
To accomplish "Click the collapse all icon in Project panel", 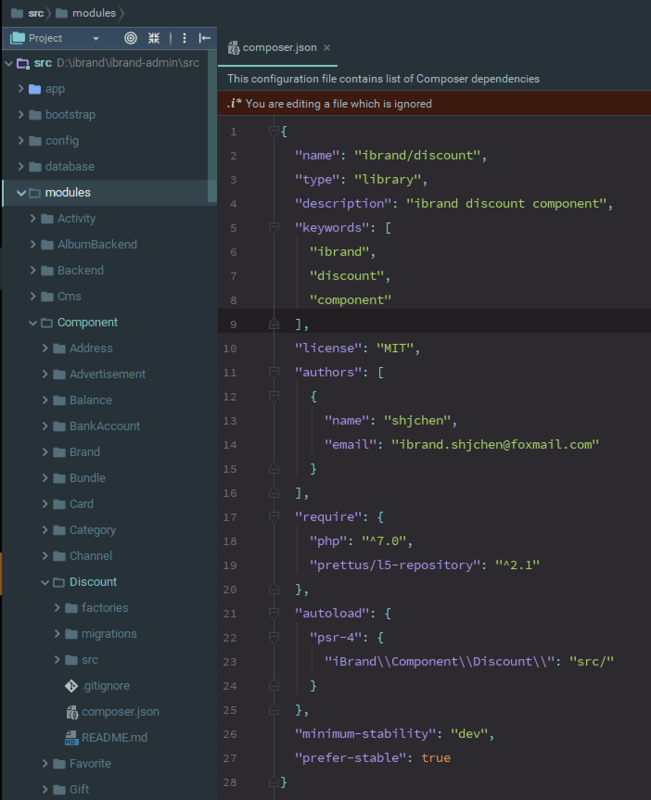I will [154, 38].
